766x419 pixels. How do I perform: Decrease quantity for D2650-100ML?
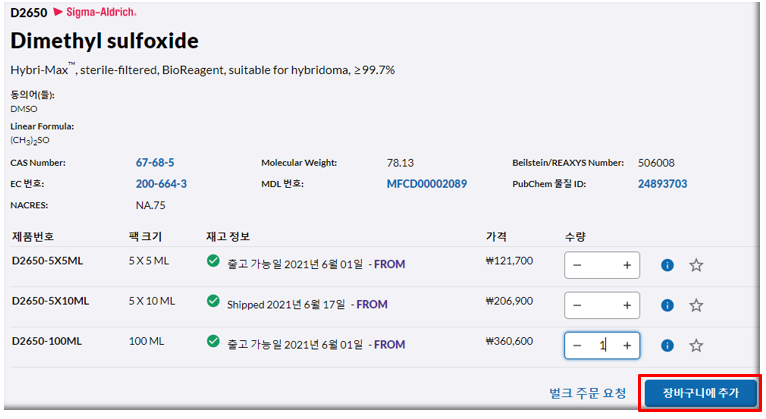point(577,345)
